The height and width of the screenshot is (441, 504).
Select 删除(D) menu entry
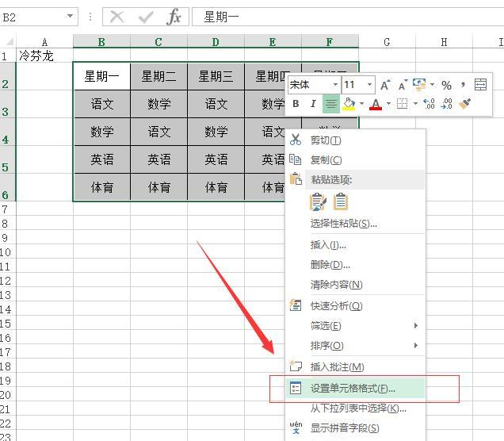tap(355, 265)
